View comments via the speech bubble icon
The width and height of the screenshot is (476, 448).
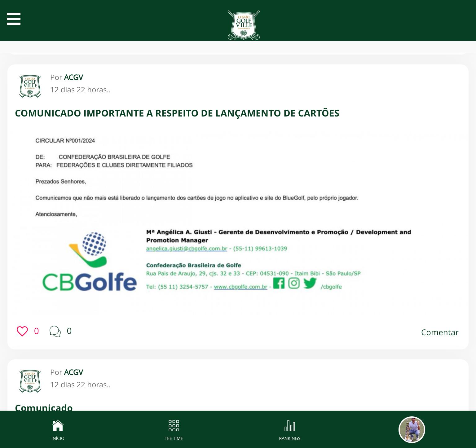click(55, 331)
